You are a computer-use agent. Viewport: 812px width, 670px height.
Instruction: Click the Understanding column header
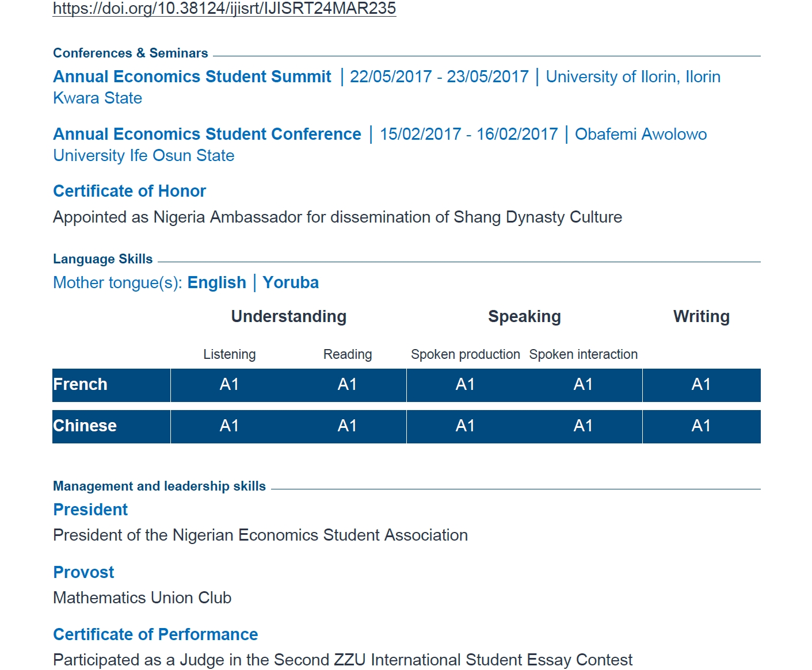click(288, 316)
